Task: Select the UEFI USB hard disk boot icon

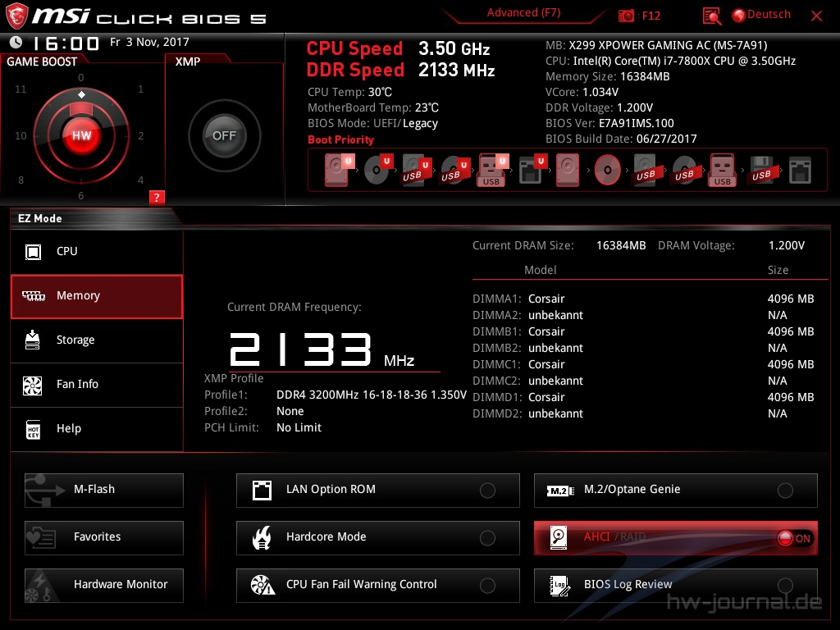Action: pos(417,170)
